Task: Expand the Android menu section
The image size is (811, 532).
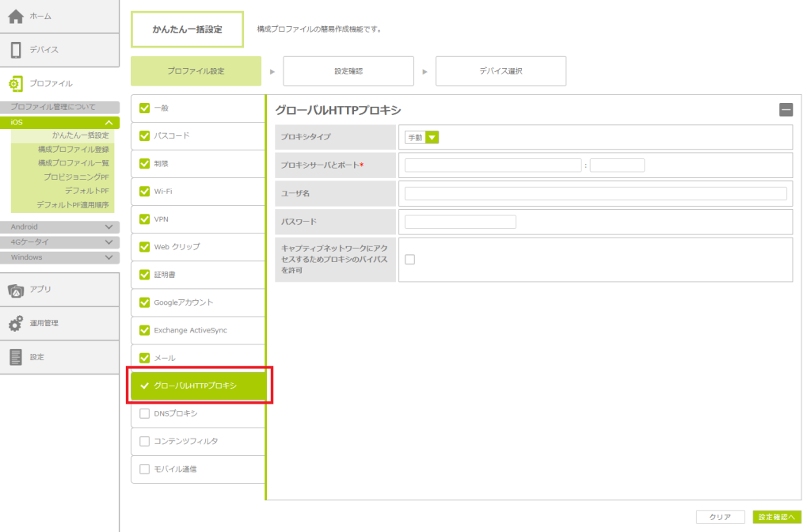Action: (x=109, y=227)
